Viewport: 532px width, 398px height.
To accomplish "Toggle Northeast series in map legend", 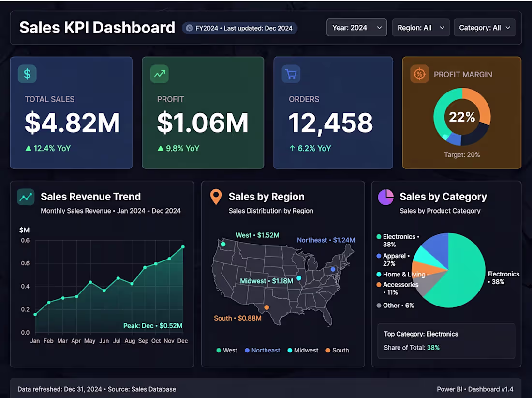I will point(262,350).
